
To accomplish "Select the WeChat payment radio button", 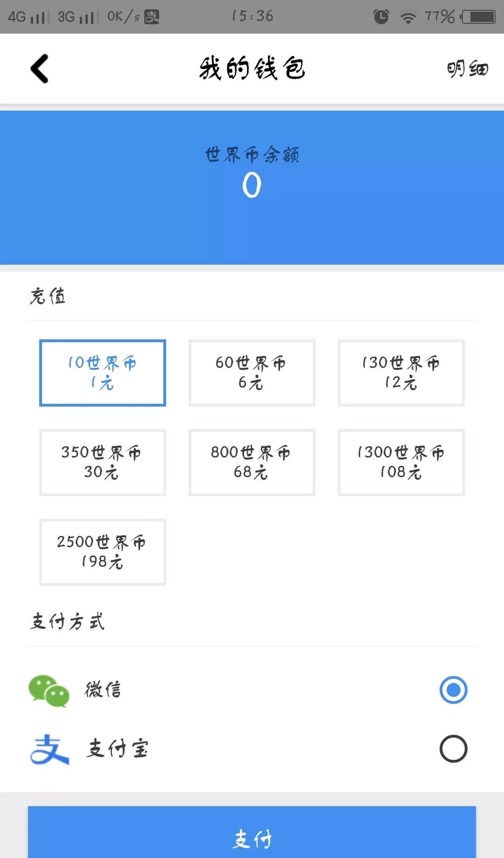I will pos(453,690).
